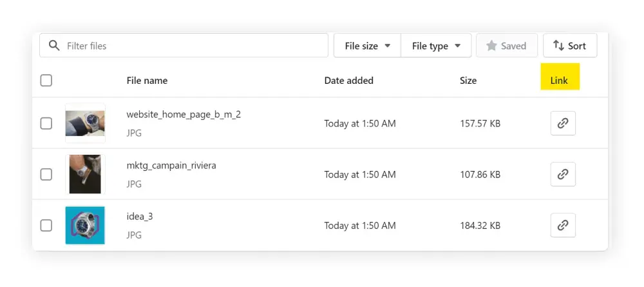Open the mktg_campain_riviera image thumbnail
644x287 pixels.
[x=85, y=174]
